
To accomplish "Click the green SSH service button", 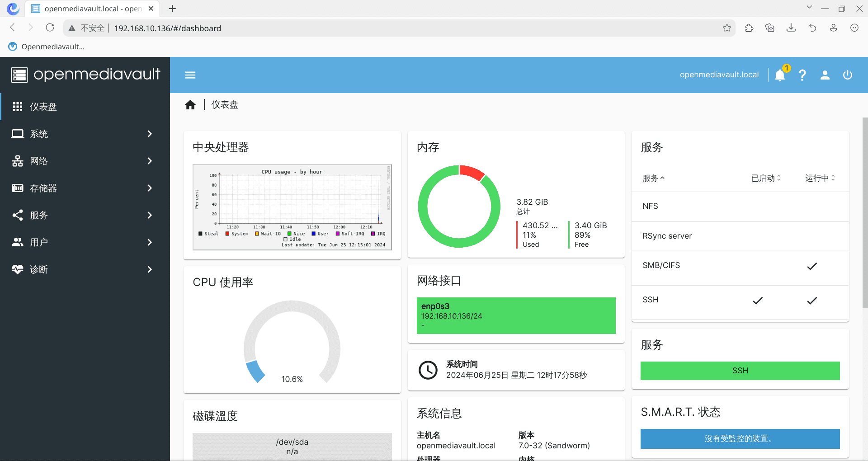I will point(740,371).
